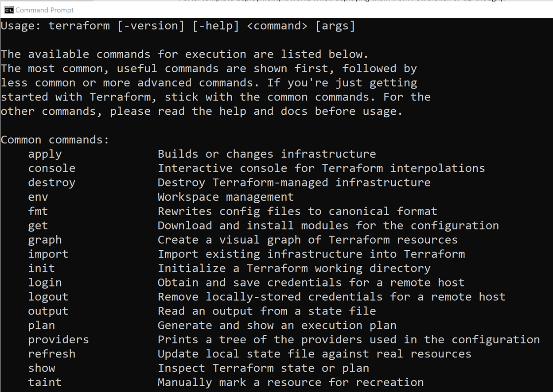Click the 'fmt' command name
The height and width of the screenshot is (392, 553).
38,211
